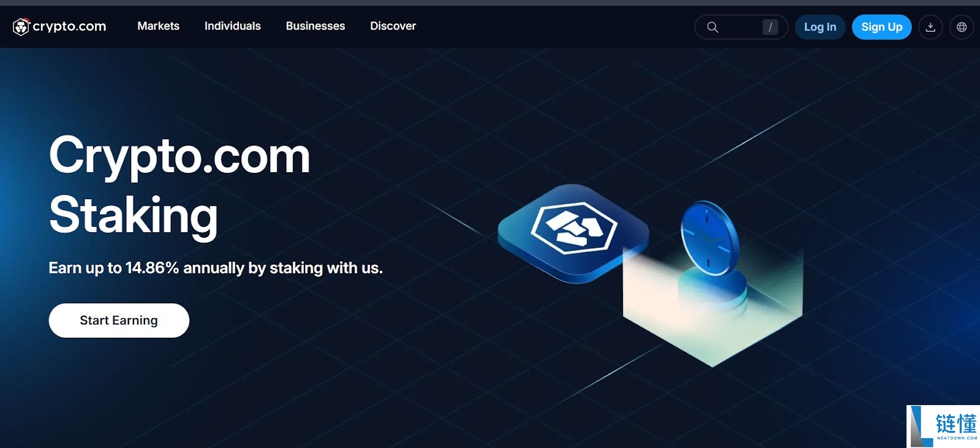Click the search magnifier icon
The height and width of the screenshot is (448, 980).
coord(712,27)
